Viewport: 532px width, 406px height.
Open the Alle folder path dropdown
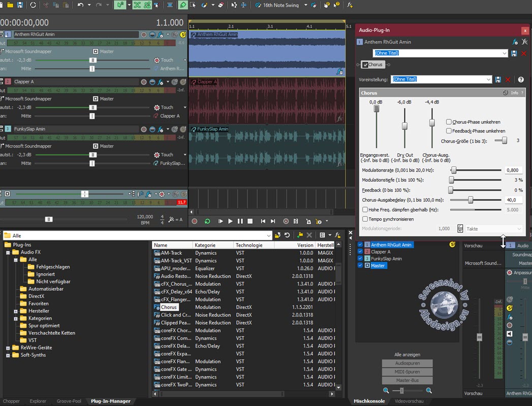pos(269,235)
